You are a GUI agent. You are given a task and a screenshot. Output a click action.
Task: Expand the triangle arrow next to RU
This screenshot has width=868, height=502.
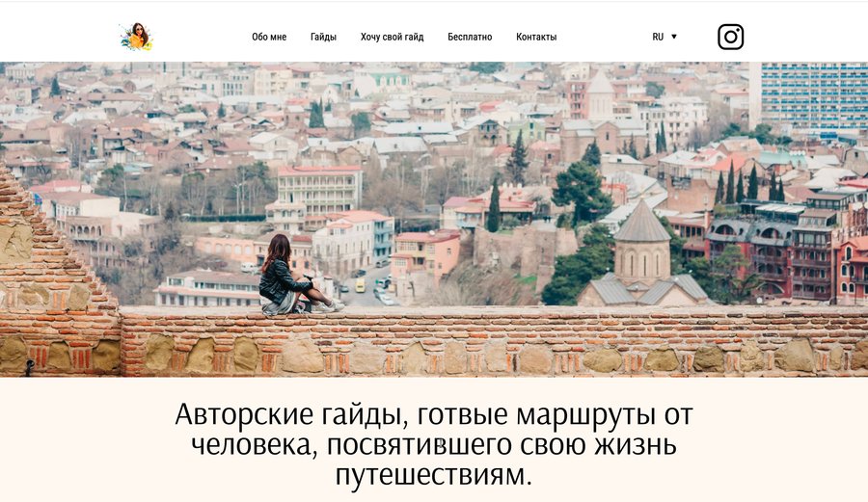(674, 37)
